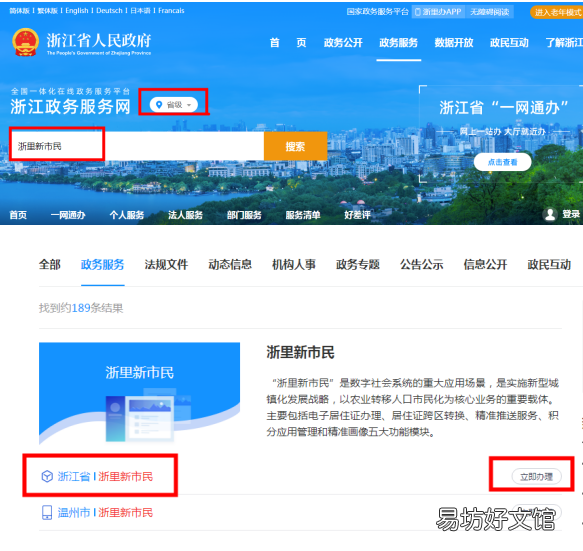Viewport: 583px width, 551px height.
Task: Click the Zhejiang government emblem logo
Action: [25, 42]
